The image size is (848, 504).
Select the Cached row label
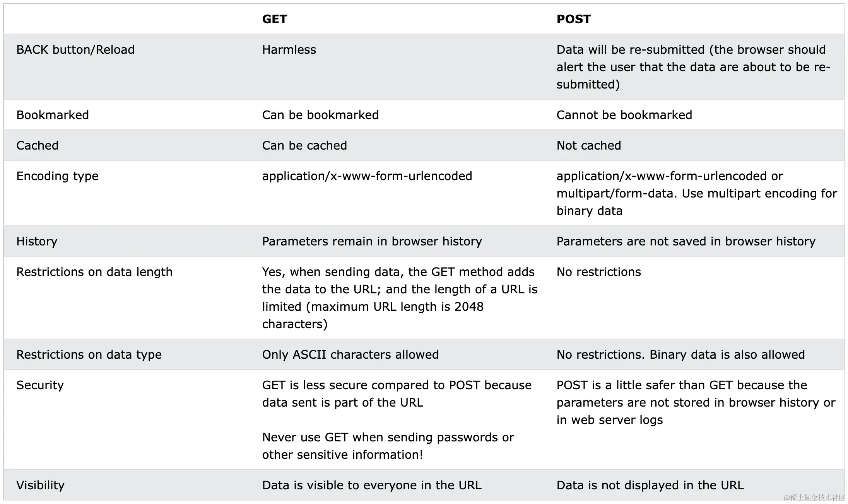tap(38, 145)
